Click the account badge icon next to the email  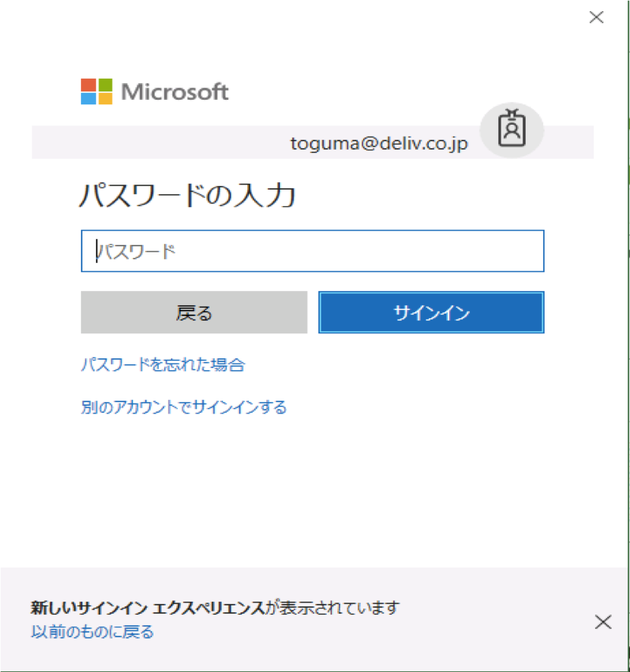(512, 130)
